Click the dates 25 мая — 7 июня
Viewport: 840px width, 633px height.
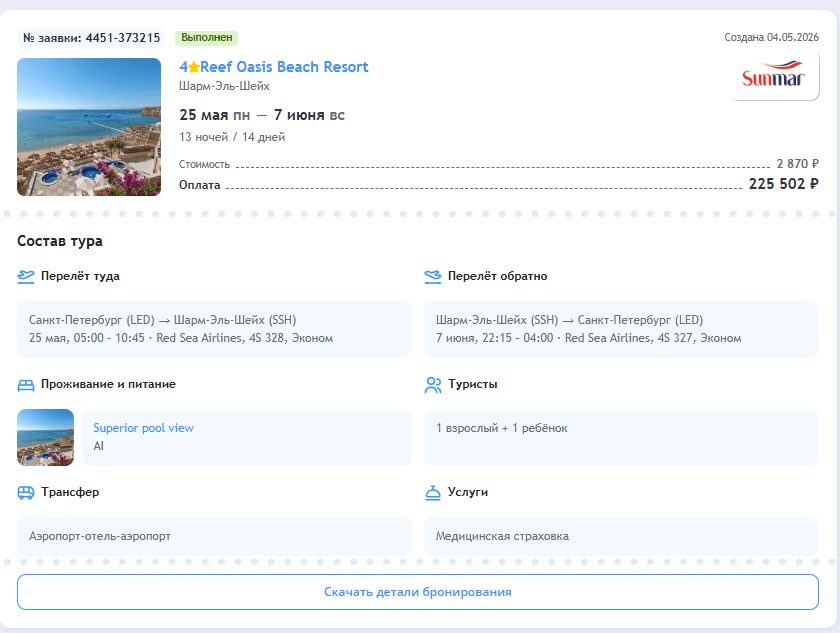[x=262, y=115]
